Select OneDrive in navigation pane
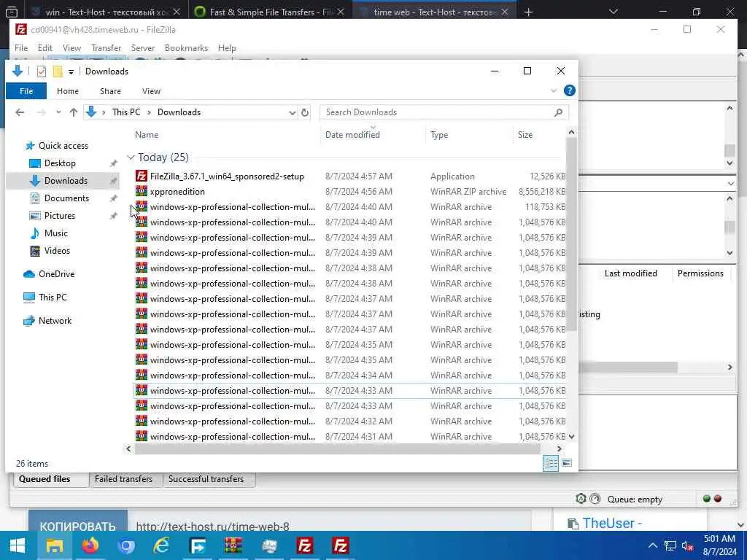This screenshot has height=560, width=747. pos(56,274)
